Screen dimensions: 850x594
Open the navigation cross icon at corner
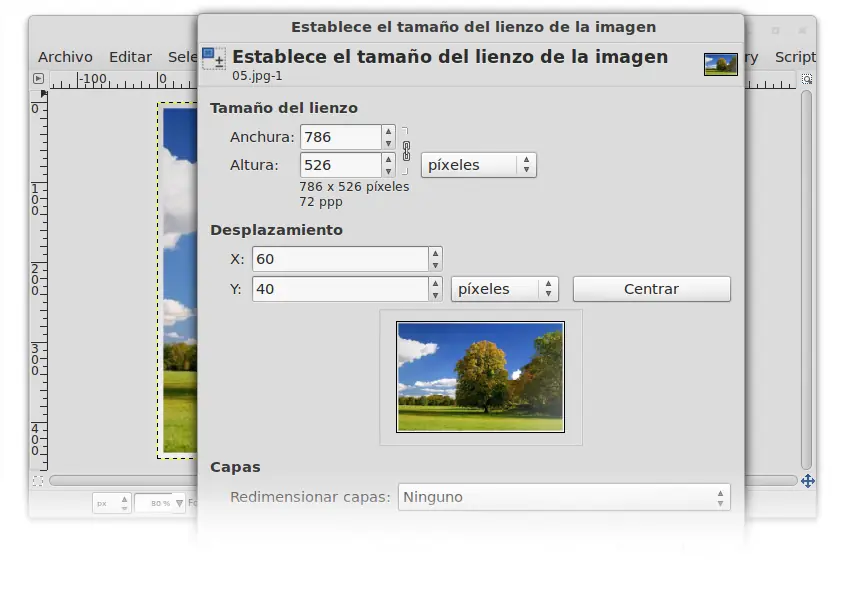tap(808, 481)
